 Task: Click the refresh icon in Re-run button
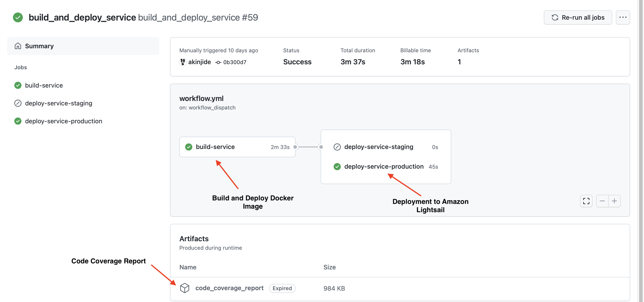pyautogui.click(x=555, y=17)
